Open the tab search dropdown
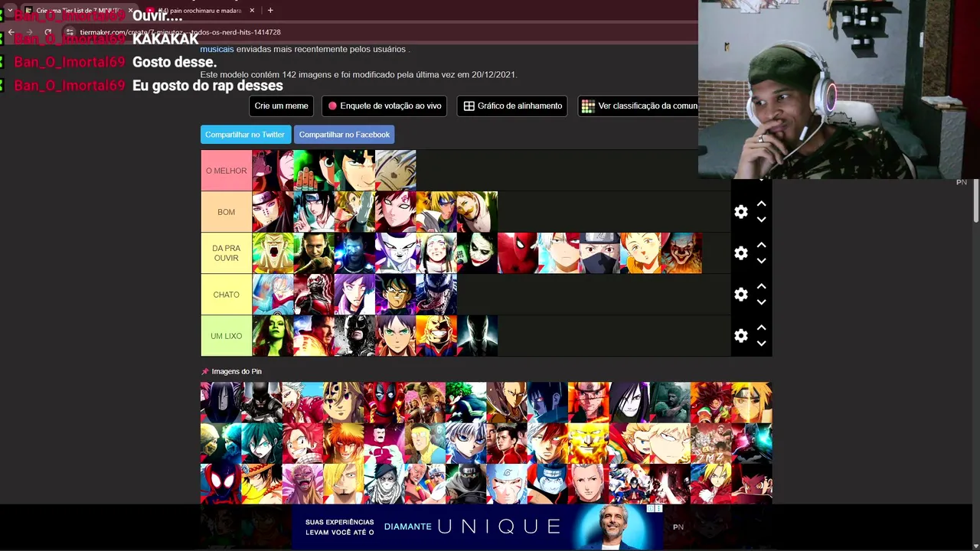This screenshot has width=980, height=551. [x=10, y=11]
